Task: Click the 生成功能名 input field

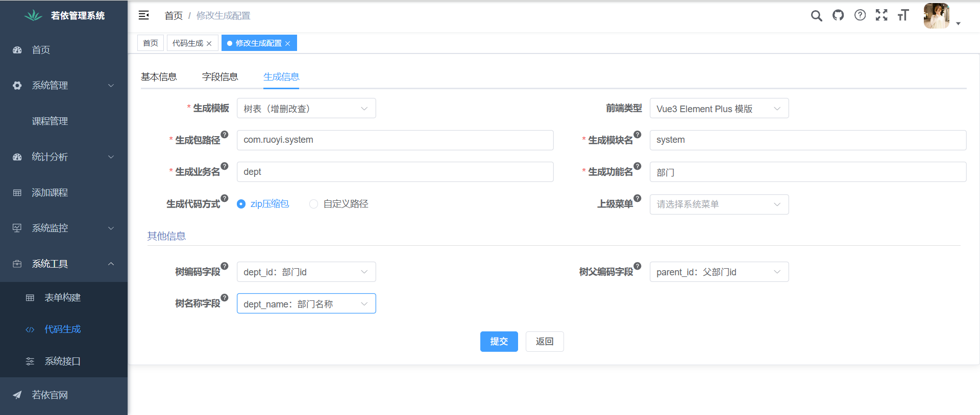Action: 808,172
